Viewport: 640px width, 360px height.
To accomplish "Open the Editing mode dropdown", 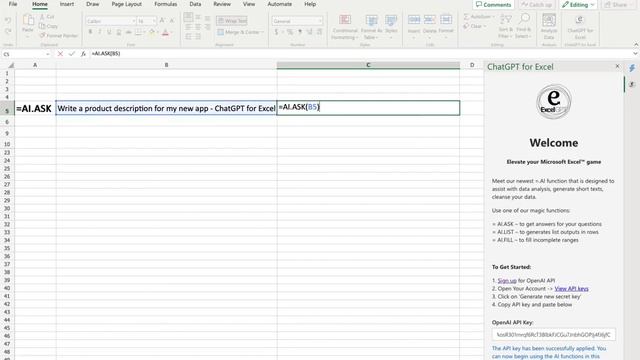I will coord(578,5).
